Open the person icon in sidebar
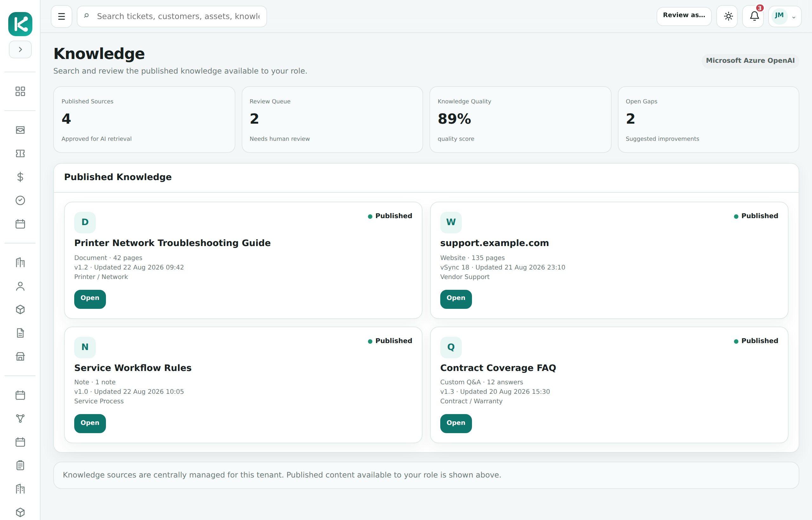This screenshot has width=812, height=520. tap(20, 286)
